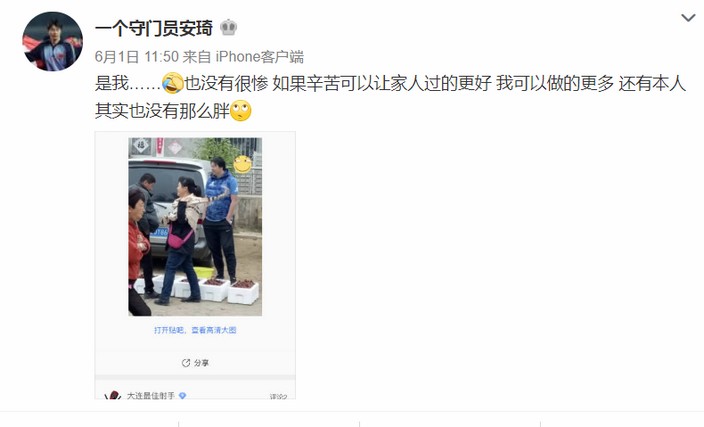Open the 大连最佳射手 commenter avatar
This screenshot has height=427, width=704.
(113, 395)
